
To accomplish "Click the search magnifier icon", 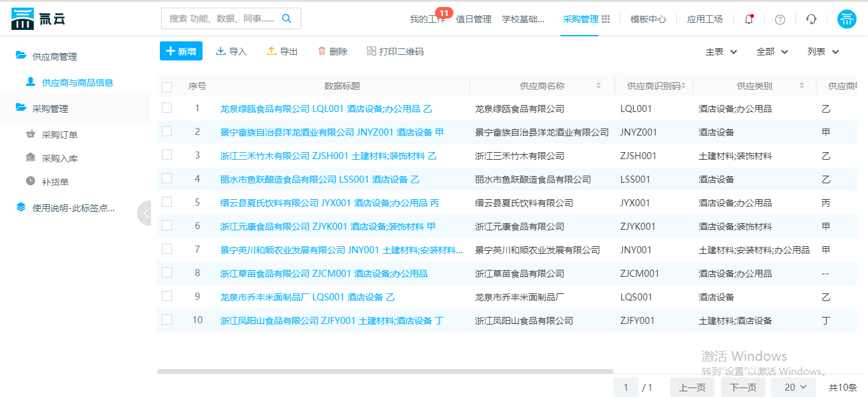I will point(287,18).
